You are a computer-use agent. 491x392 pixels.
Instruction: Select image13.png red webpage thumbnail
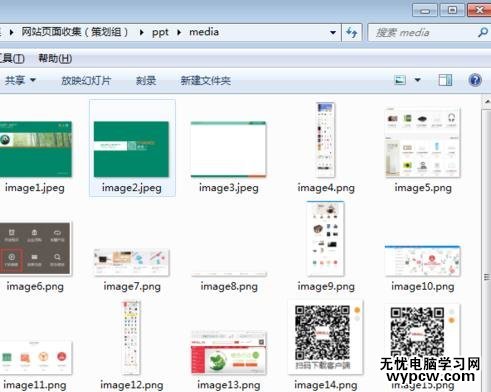point(228,352)
